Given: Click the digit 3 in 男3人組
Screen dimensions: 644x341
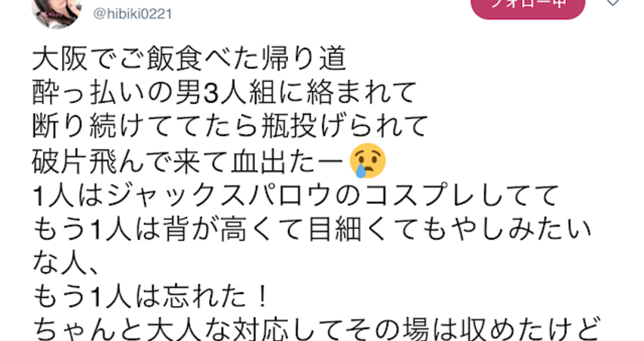Looking at the screenshot, I should tap(212, 93).
